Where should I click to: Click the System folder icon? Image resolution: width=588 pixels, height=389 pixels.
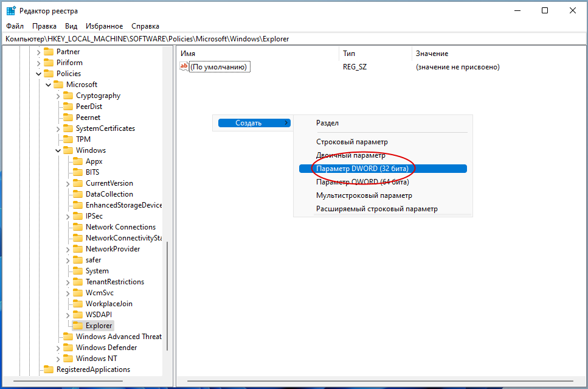pos(78,271)
